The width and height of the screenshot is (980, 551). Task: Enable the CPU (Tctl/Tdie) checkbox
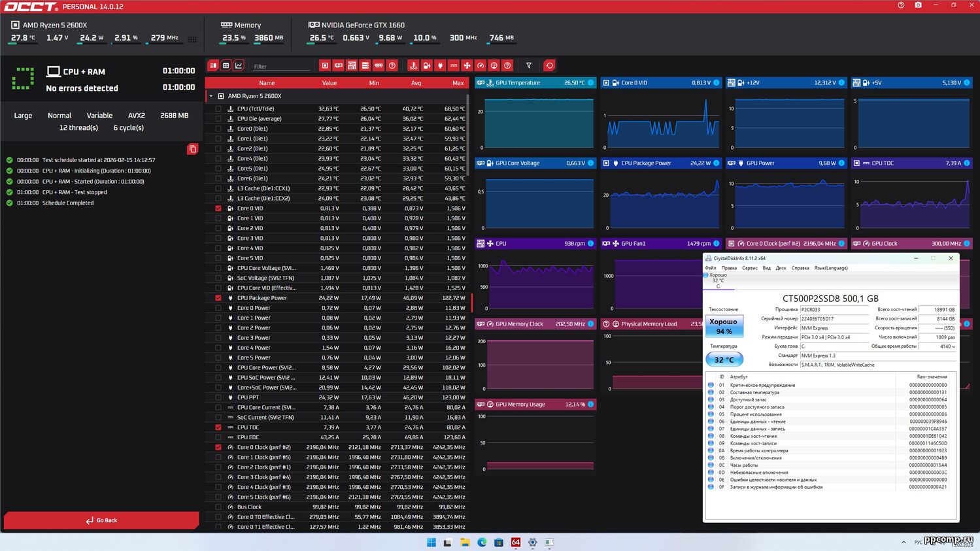pyautogui.click(x=218, y=109)
